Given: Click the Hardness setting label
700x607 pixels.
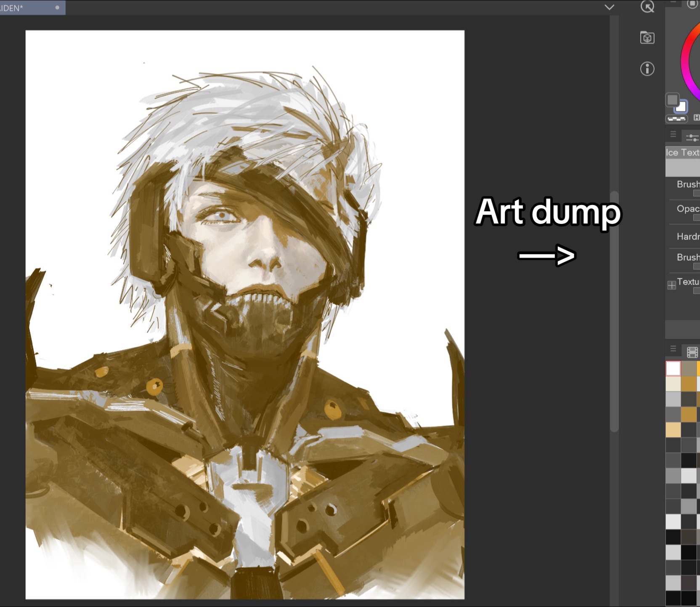Looking at the screenshot, I should coord(688,237).
